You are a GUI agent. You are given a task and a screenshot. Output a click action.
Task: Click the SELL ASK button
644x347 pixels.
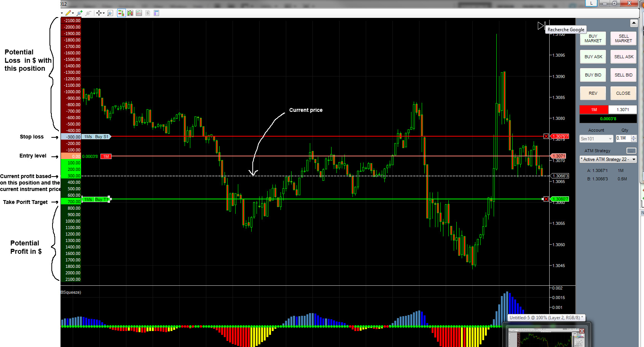click(x=623, y=57)
